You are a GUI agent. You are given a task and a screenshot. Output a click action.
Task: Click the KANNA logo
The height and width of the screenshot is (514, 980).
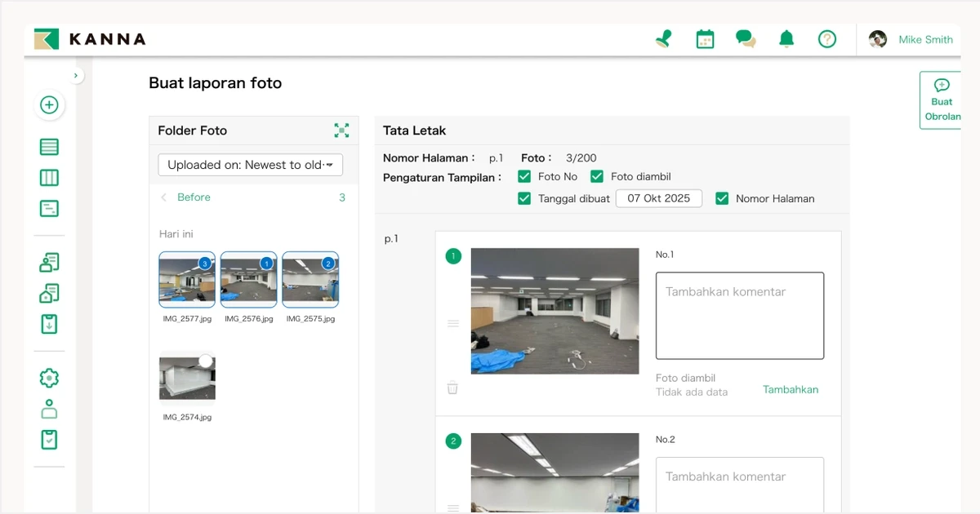[x=90, y=39]
